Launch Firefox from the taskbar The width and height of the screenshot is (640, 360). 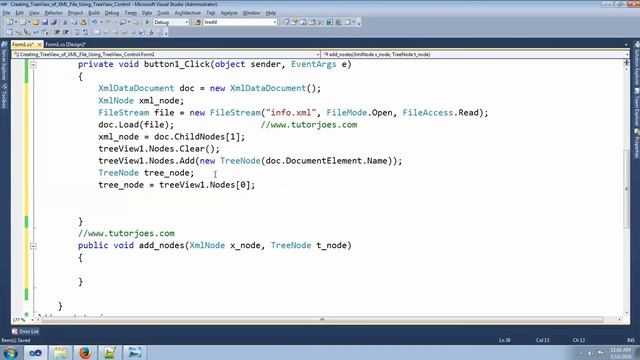pyautogui.click(x=85, y=353)
